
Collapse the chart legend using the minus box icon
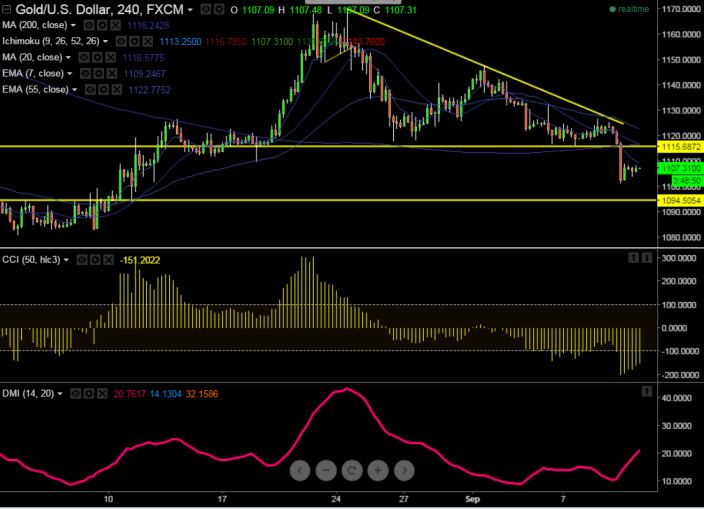pos(7,9)
